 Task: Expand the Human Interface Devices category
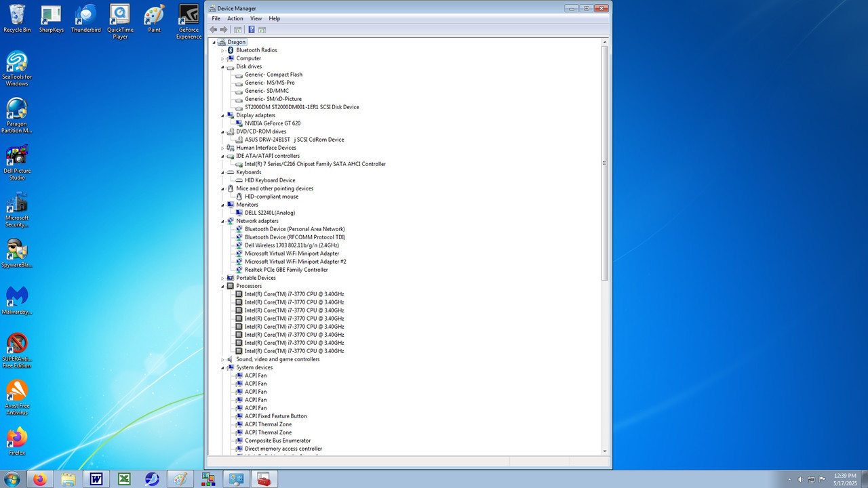pyautogui.click(x=222, y=148)
